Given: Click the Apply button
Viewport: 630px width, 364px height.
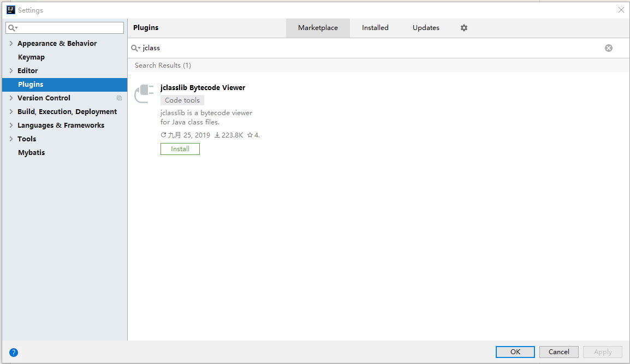Looking at the screenshot, I should pos(602,352).
